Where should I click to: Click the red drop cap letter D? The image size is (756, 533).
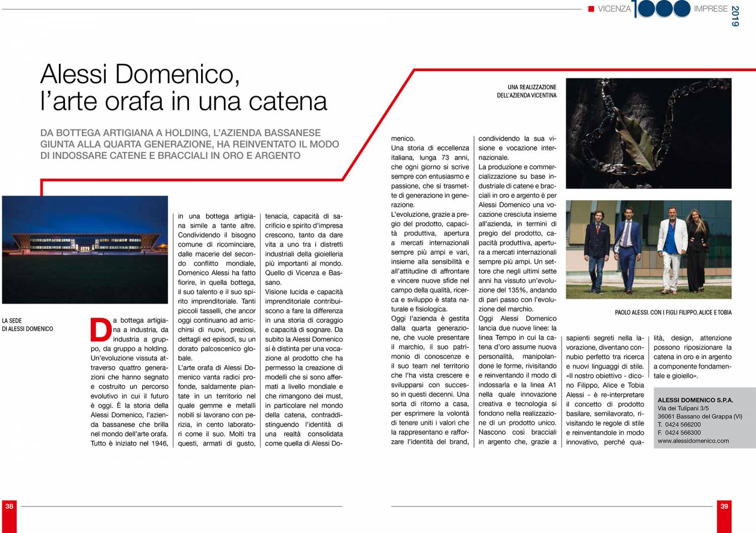tap(100, 329)
